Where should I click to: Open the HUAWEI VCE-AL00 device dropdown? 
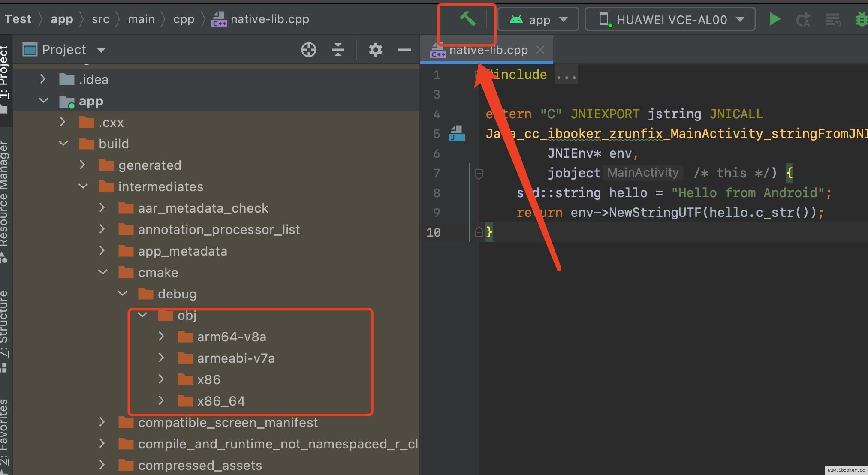click(670, 19)
